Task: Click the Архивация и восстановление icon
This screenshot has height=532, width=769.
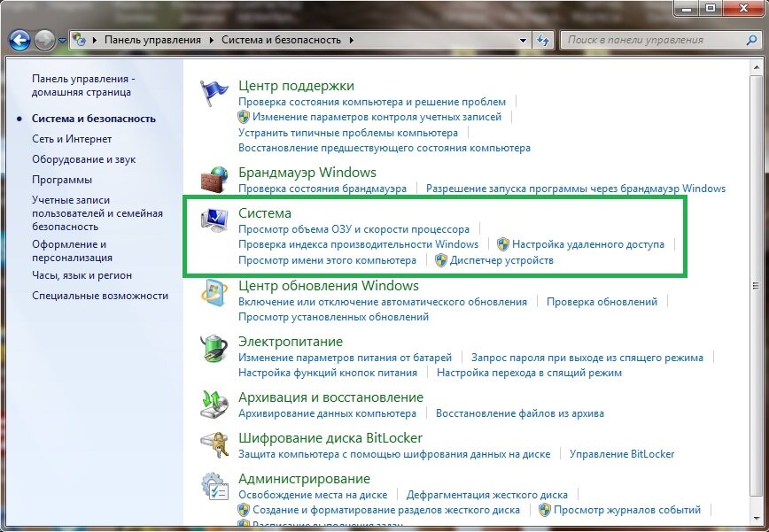Action: 214,405
